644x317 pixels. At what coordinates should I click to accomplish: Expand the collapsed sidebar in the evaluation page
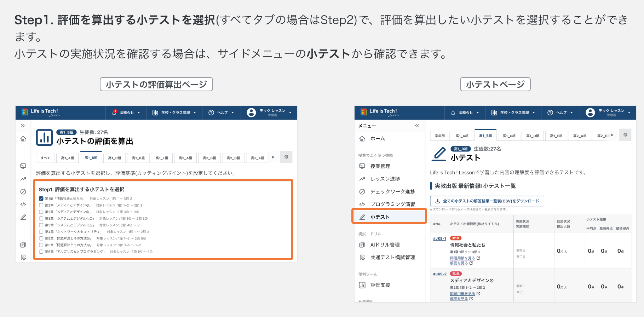[x=23, y=126]
